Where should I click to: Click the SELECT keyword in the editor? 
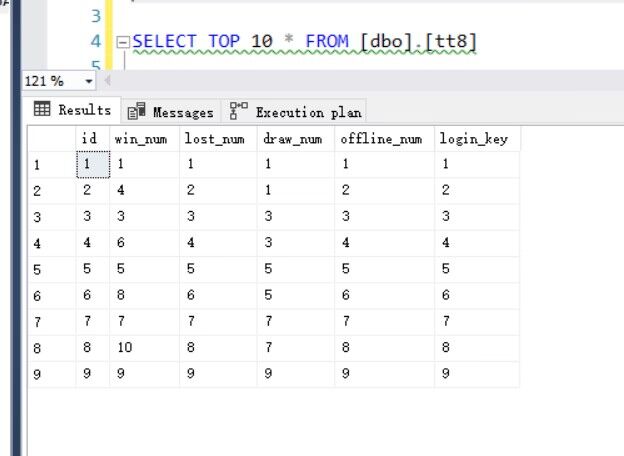[165, 42]
